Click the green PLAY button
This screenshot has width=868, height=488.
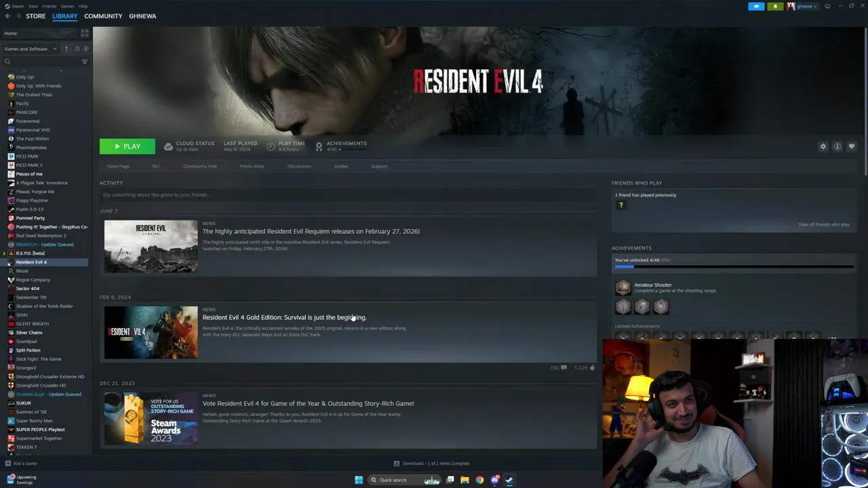click(x=127, y=146)
